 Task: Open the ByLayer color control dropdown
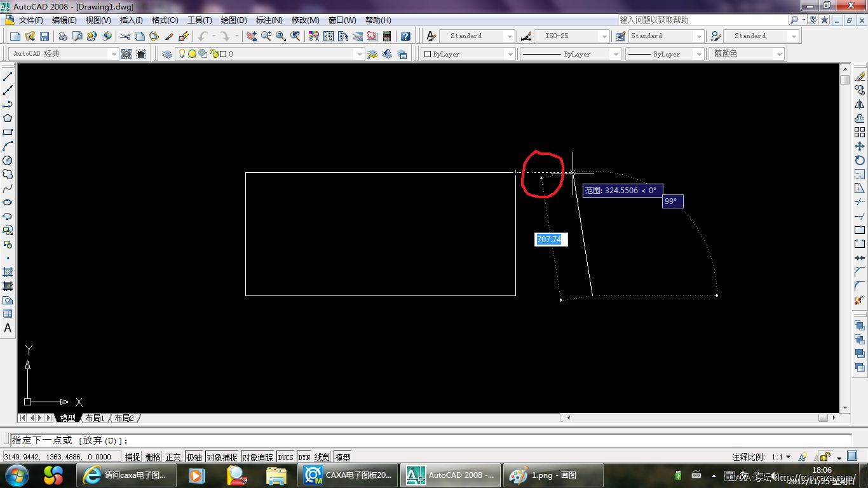[510, 54]
